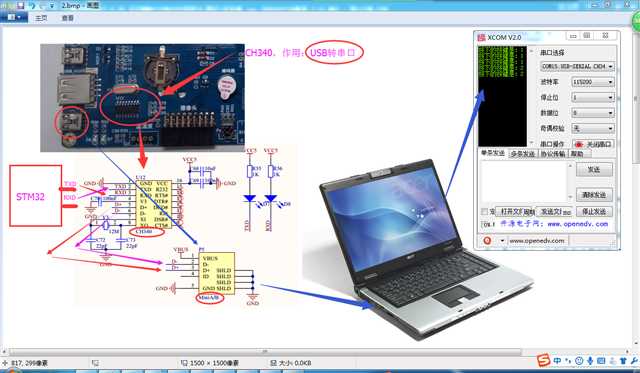640x373 pixels.
Task: Toggle the punctuation mode icon in the IME toolbar
Action: tap(569, 361)
